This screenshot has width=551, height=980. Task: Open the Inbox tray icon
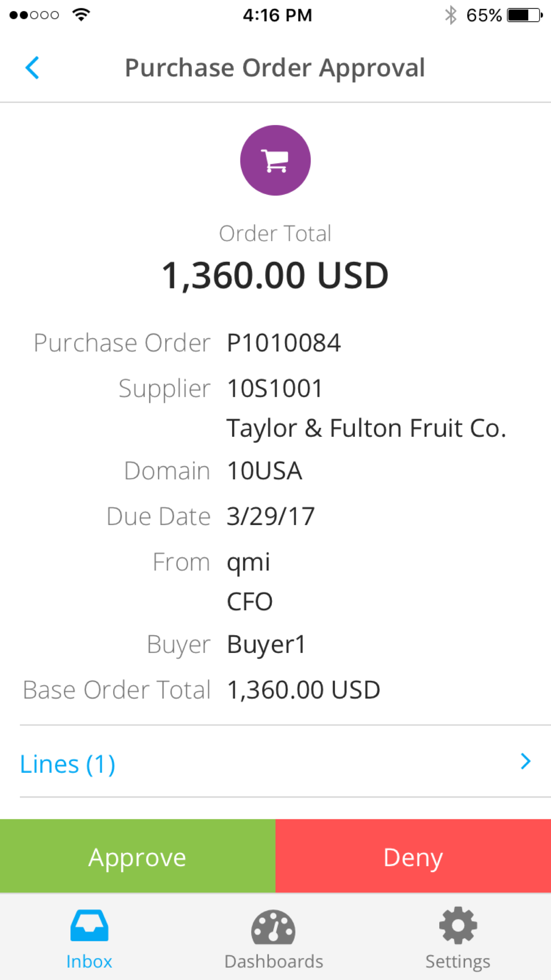click(x=89, y=925)
